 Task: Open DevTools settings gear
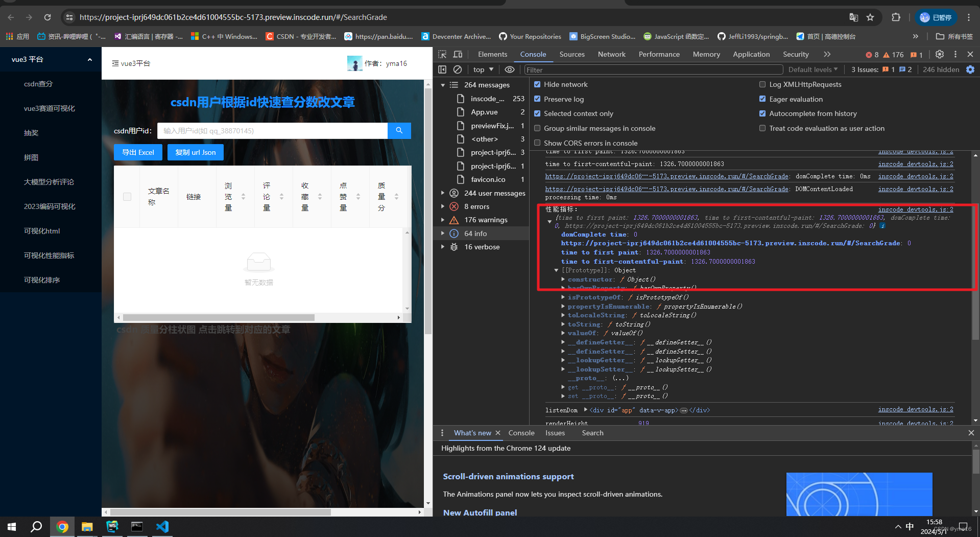(940, 54)
